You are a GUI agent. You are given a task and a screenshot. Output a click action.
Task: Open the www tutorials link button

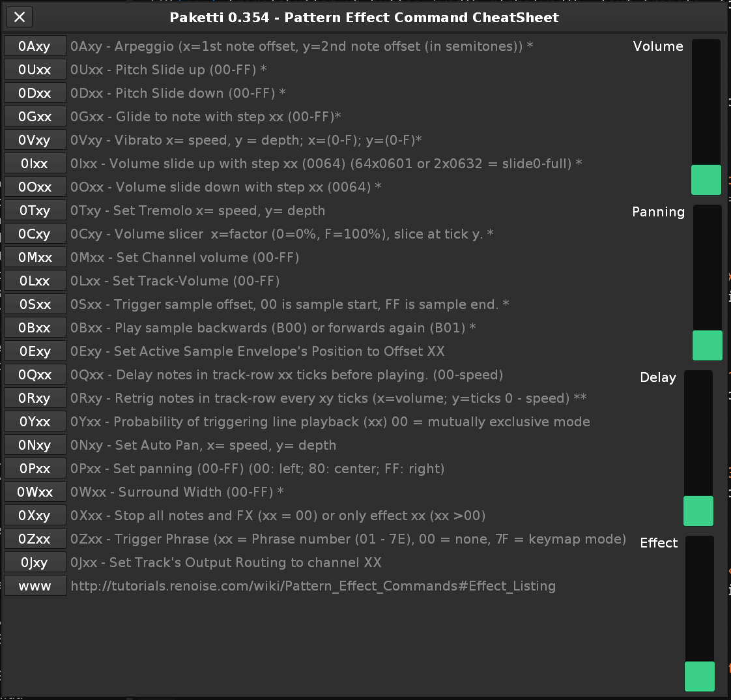35,586
